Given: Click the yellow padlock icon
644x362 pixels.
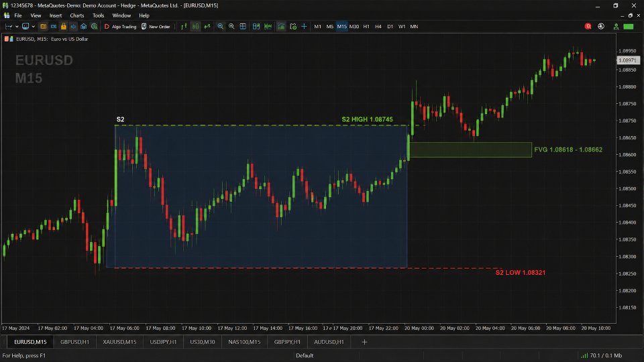Looking at the screenshot, I should click(64, 26).
